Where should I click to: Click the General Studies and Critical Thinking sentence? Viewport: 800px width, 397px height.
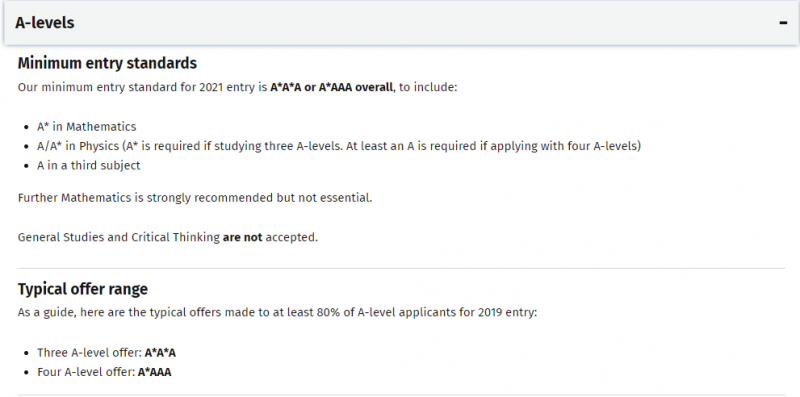(x=168, y=237)
